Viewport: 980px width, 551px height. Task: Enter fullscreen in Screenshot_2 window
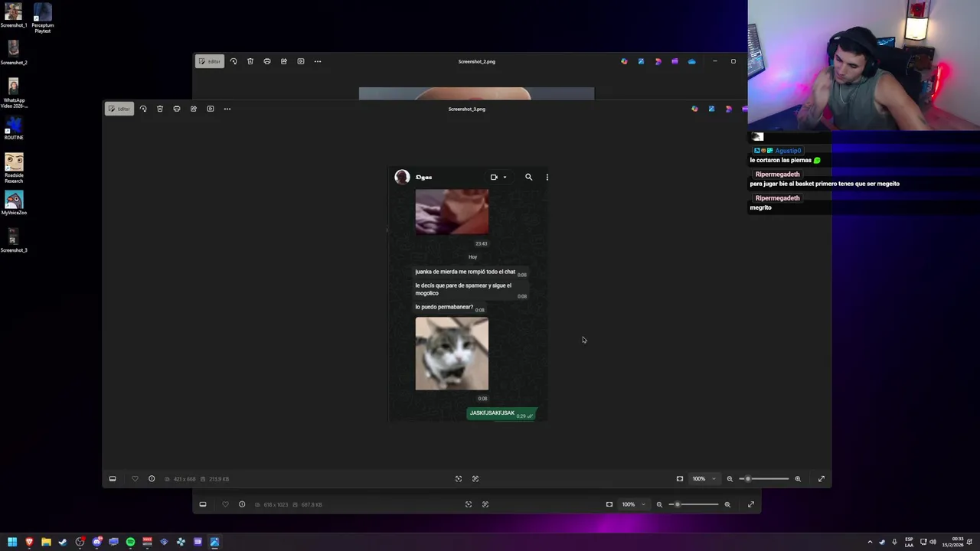pyautogui.click(x=751, y=504)
